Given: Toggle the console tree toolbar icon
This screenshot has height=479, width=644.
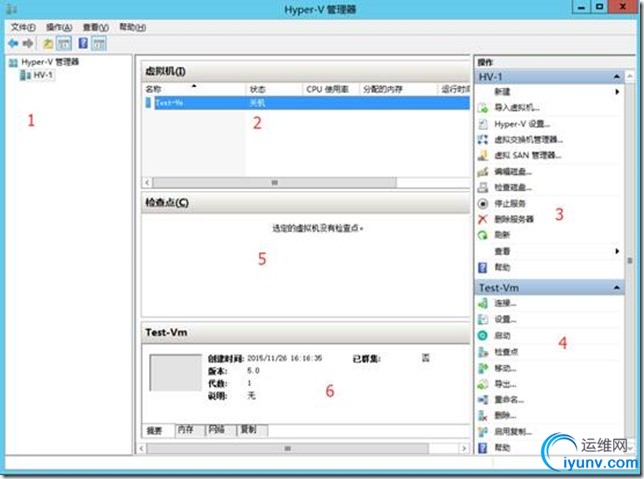Looking at the screenshot, I should [x=64, y=43].
